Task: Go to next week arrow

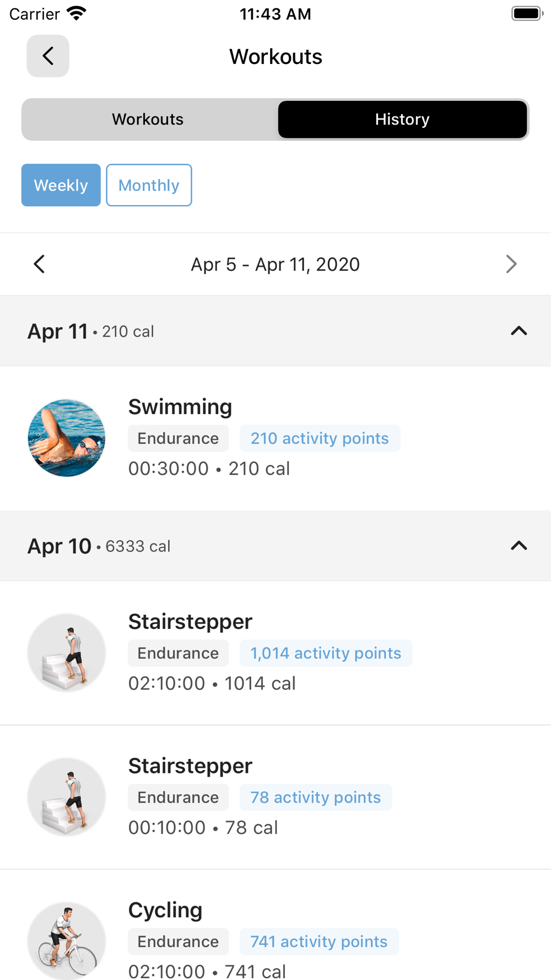Action: click(511, 264)
